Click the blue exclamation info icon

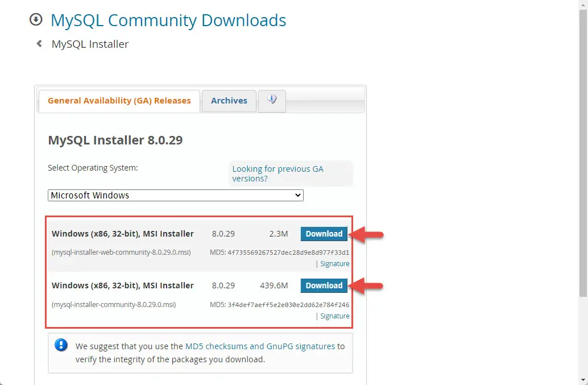pyautogui.click(x=61, y=345)
